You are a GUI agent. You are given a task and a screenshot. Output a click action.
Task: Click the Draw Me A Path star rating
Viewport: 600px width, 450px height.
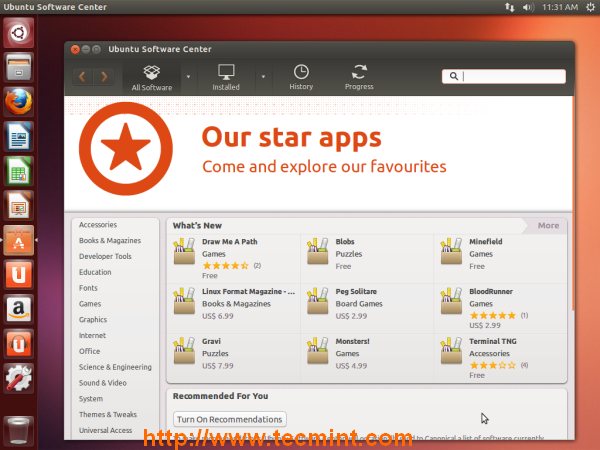(x=225, y=266)
